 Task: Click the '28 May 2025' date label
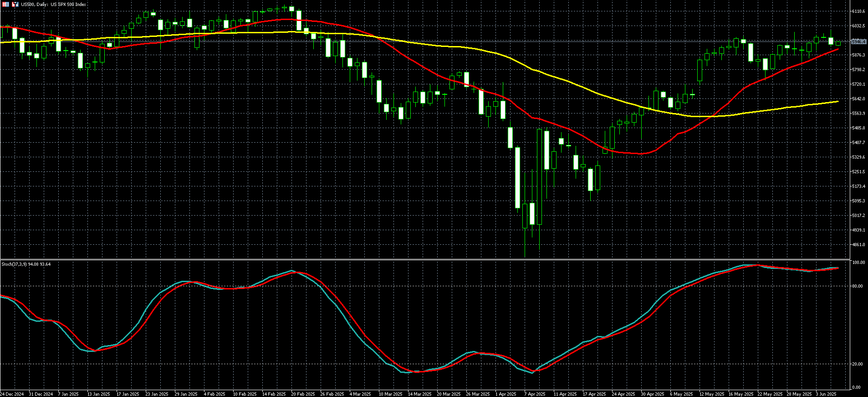point(799,394)
